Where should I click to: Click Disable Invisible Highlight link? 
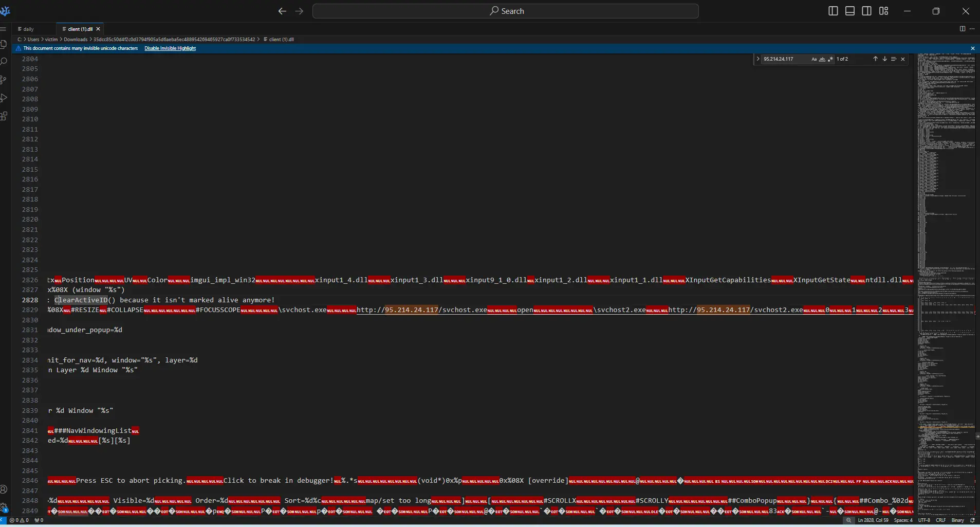tap(170, 48)
